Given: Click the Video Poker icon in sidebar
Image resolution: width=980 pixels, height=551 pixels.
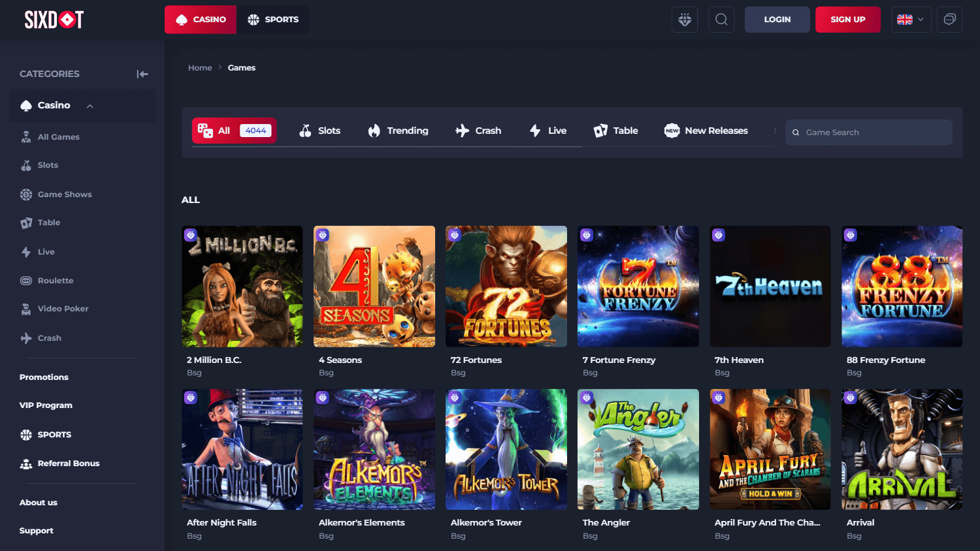Looking at the screenshot, I should (x=26, y=309).
